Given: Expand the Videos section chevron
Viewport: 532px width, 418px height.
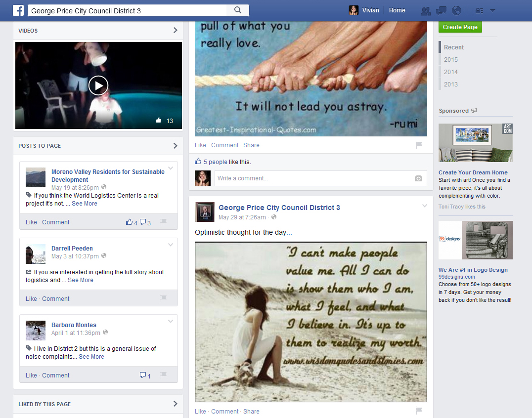Looking at the screenshot, I should [175, 31].
